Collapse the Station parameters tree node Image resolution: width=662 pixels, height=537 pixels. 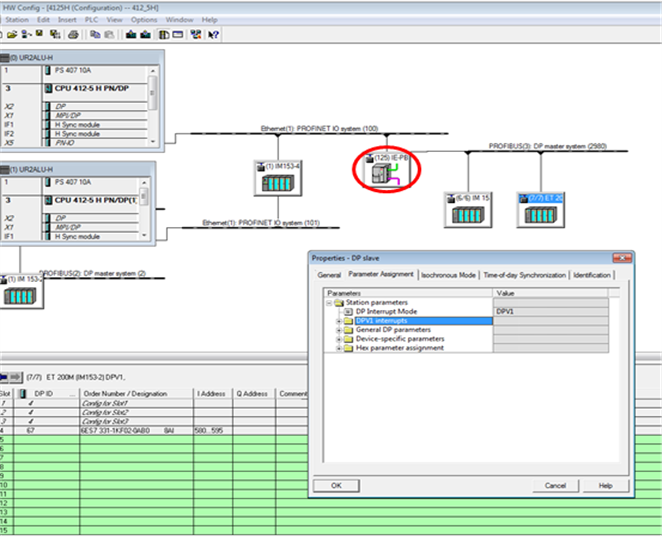click(x=329, y=303)
